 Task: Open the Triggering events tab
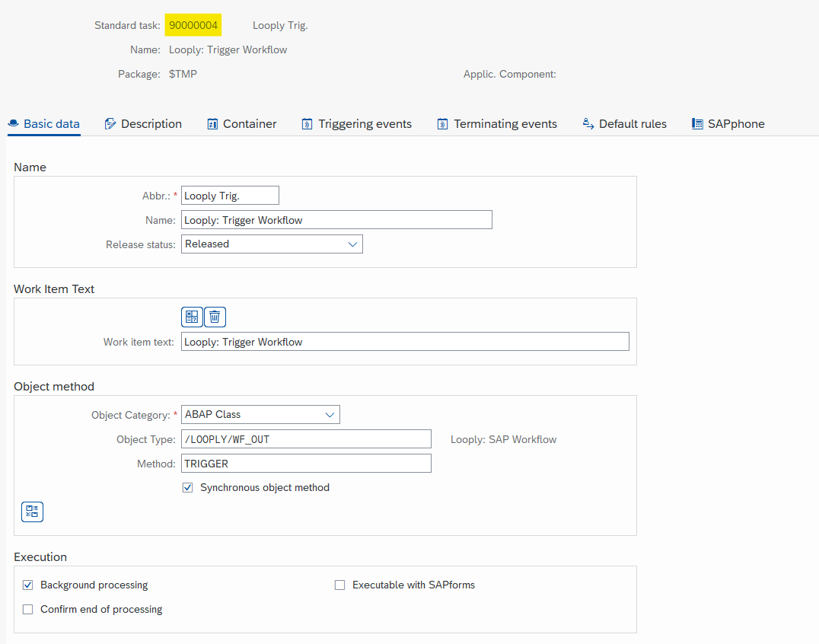[356, 124]
